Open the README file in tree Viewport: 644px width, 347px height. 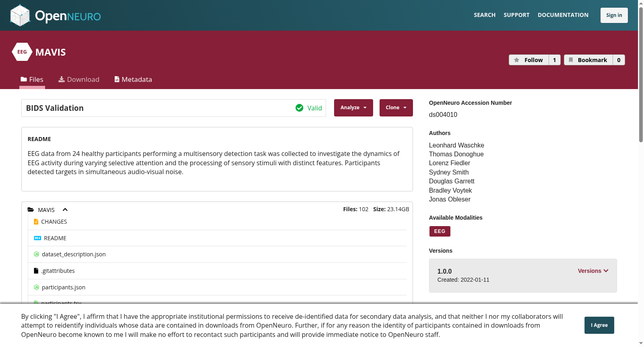(55, 238)
